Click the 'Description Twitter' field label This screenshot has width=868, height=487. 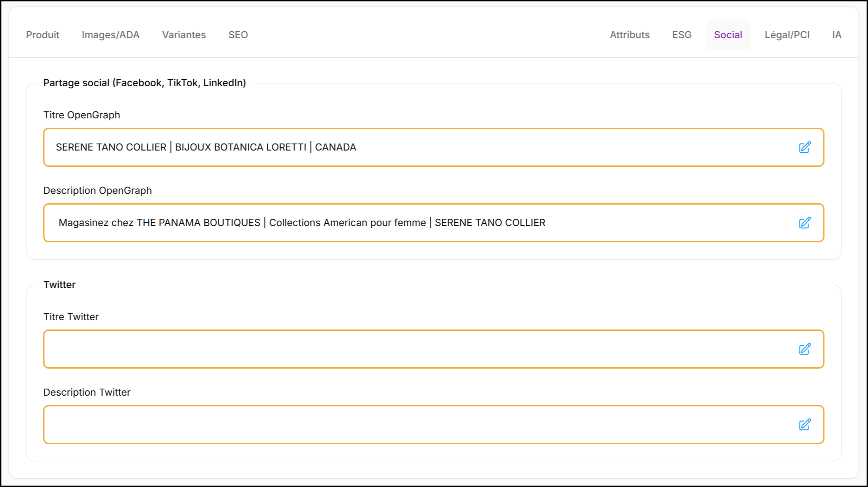pos(87,392)
